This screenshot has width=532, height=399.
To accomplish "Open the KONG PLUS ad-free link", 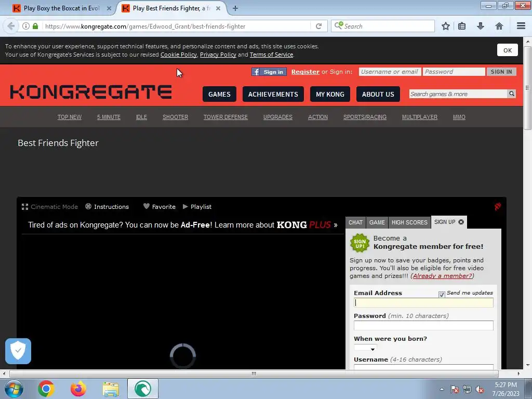I will [303, 224].
